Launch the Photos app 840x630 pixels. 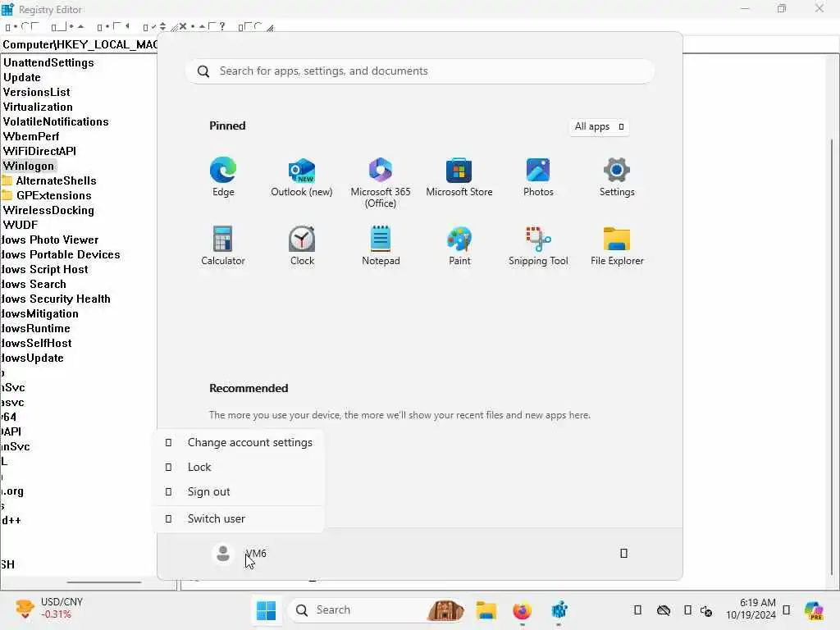click(x=538, y=177)
